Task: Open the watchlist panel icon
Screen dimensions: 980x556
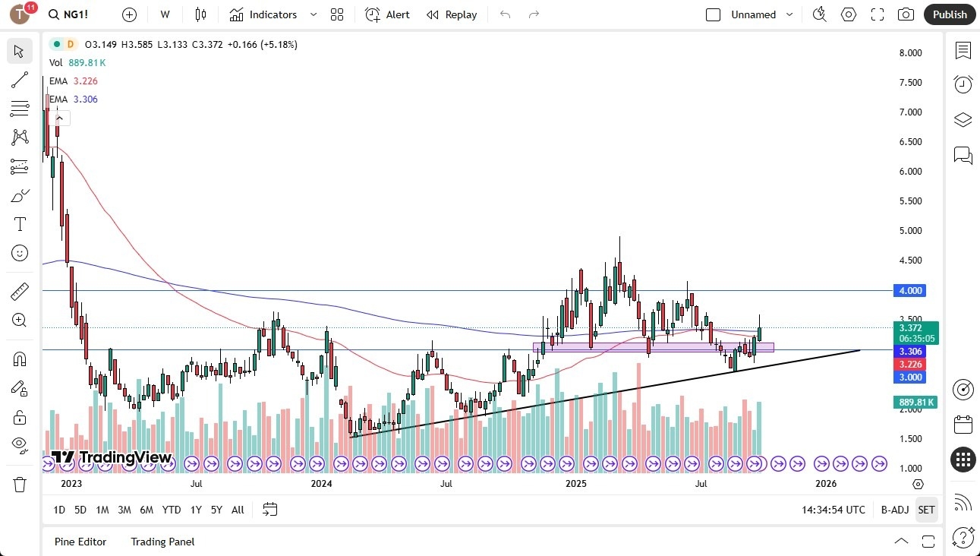Action: (x=963, y=51)
